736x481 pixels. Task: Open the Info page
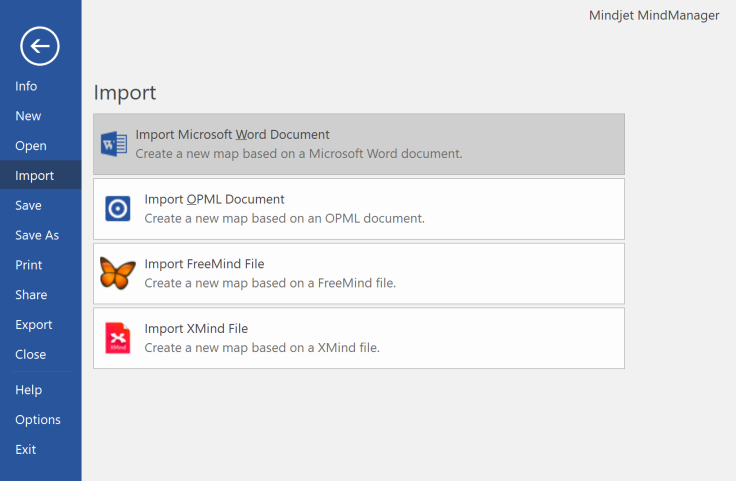(26, 86)
